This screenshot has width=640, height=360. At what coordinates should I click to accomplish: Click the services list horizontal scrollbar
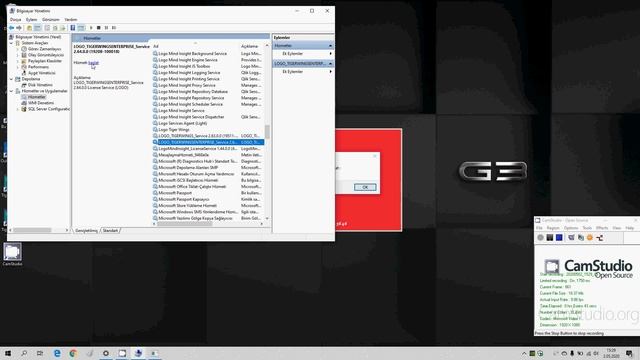point(185,224)
